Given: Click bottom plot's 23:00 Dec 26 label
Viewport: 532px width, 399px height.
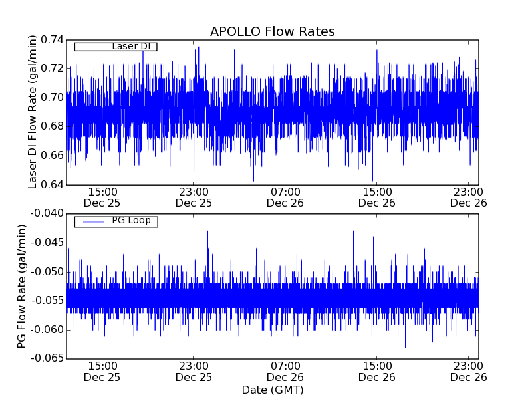Looking at the screenshot, I should (469, 372).
